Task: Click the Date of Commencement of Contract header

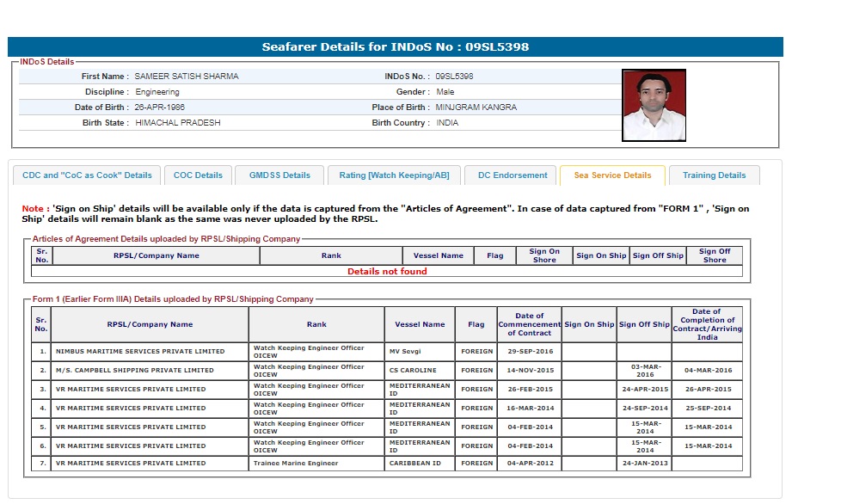Action: pyautogui.click(x=529, y=324)
